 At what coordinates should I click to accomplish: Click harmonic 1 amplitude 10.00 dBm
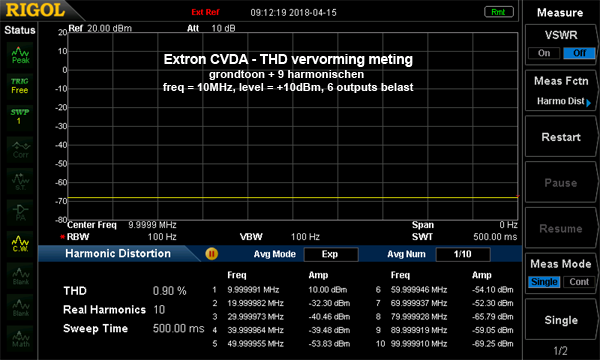tap(328, 290)
